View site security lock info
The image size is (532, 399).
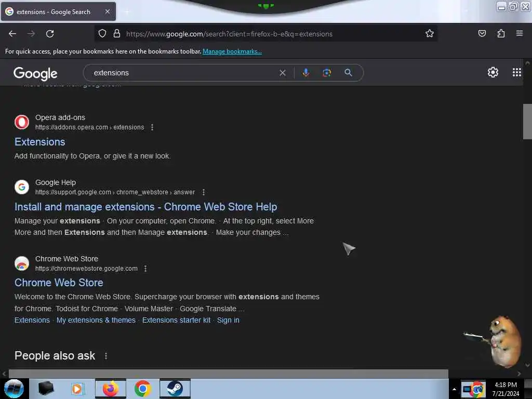tap(117, 33)
